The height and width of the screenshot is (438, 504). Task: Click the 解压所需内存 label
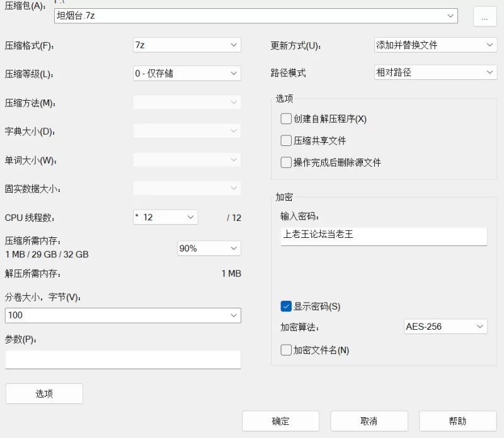(33, 274)
